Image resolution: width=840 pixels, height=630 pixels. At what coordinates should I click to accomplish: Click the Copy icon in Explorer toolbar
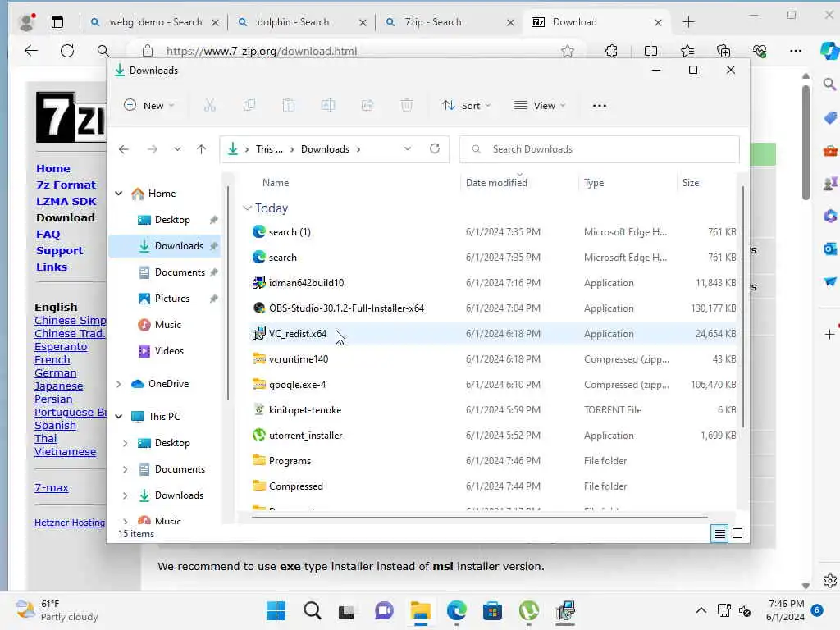click(x=249, y=106)
